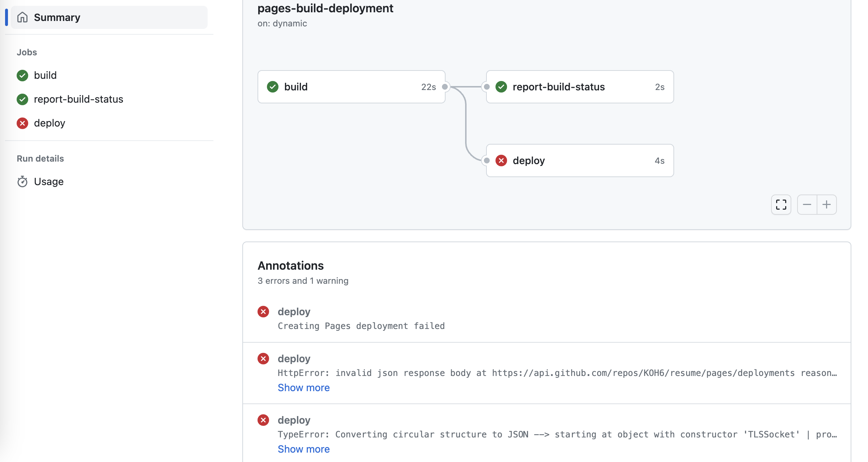The image size is (868, 462).
Task: Open the report-build-status job from the sidebar
Action: click(78, 99)
